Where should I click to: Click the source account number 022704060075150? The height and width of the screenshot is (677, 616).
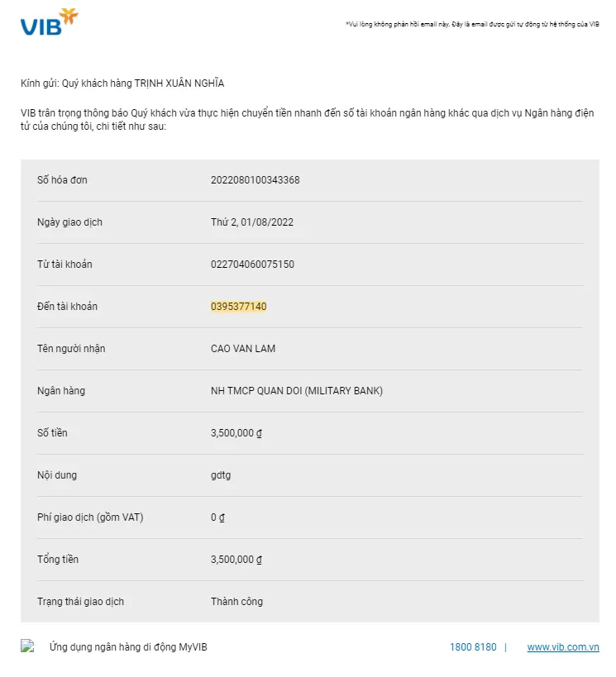pyautogui.click(x=252, y=265)
